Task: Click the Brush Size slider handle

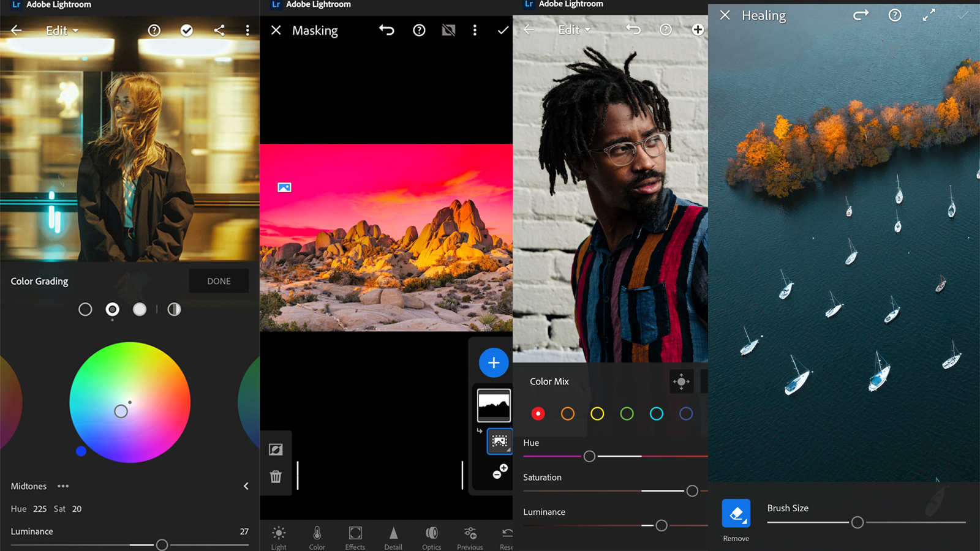Action: [858, 522]
